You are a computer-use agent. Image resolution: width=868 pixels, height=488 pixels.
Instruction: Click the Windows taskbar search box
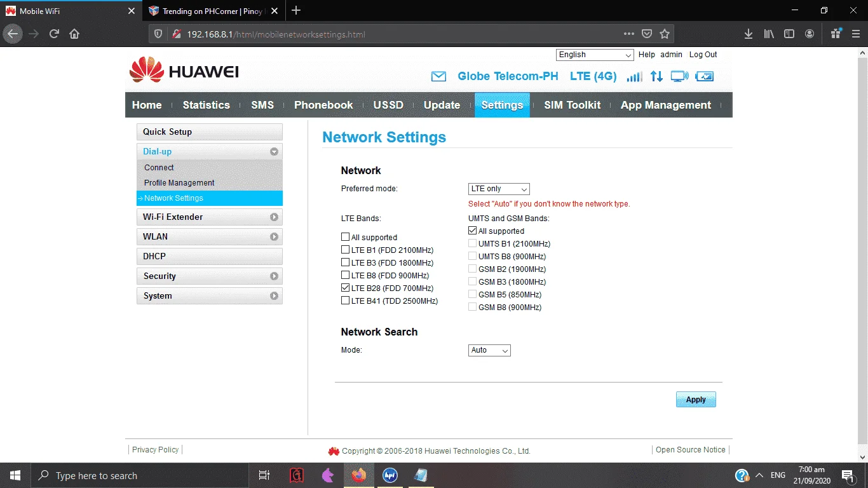(x=139, y=475)
